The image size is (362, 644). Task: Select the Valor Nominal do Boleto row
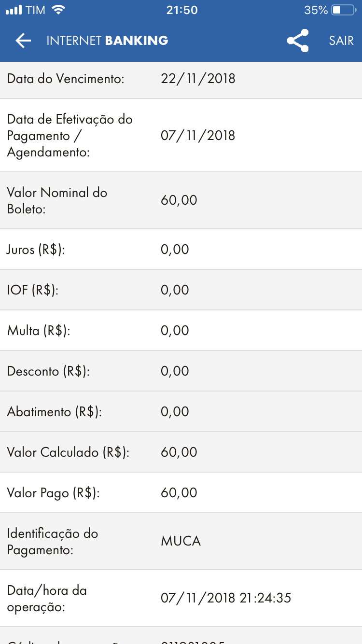181,200
